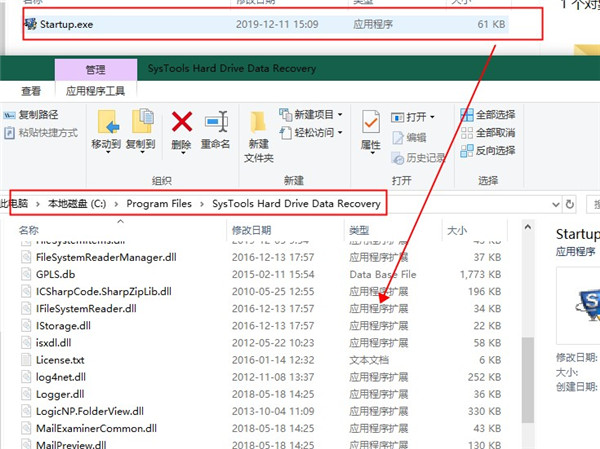
Task: Click the breadcrumb chevron after Program Files
Action: (x=202, y=204)
